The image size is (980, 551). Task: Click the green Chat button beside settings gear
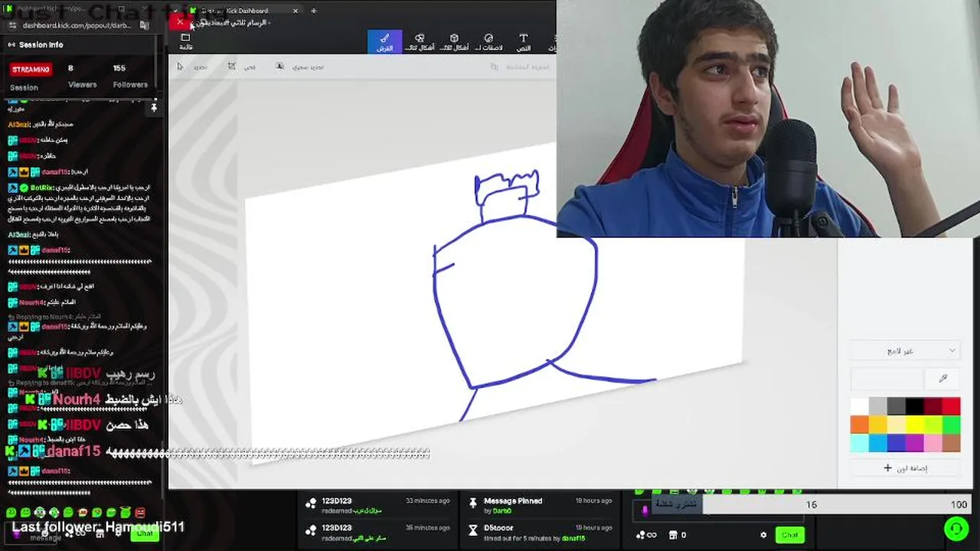tap(789, 535)
